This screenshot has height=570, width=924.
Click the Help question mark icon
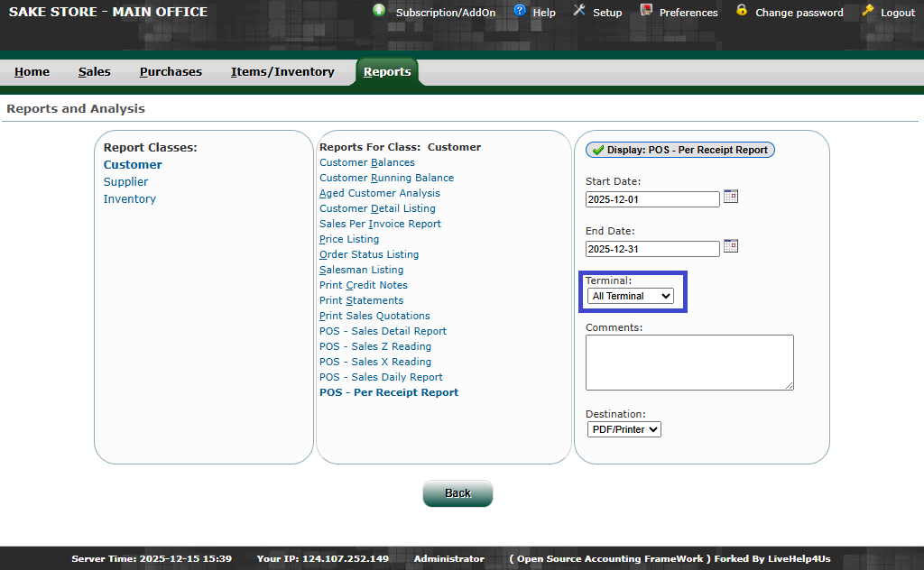pos(520,11)
